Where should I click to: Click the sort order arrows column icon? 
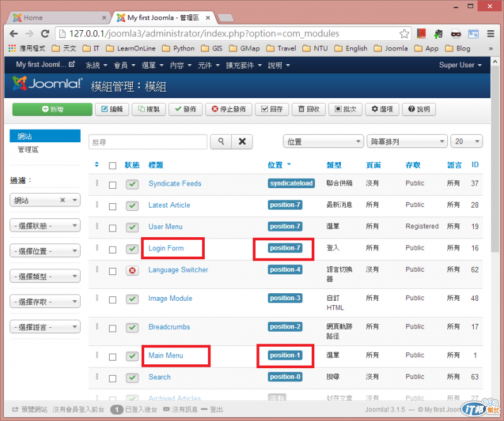96,165
